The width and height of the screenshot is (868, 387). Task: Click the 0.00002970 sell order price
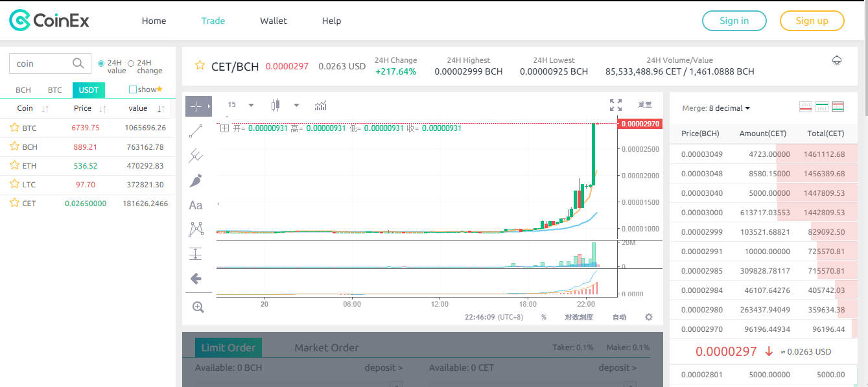(x=701, y=329)
